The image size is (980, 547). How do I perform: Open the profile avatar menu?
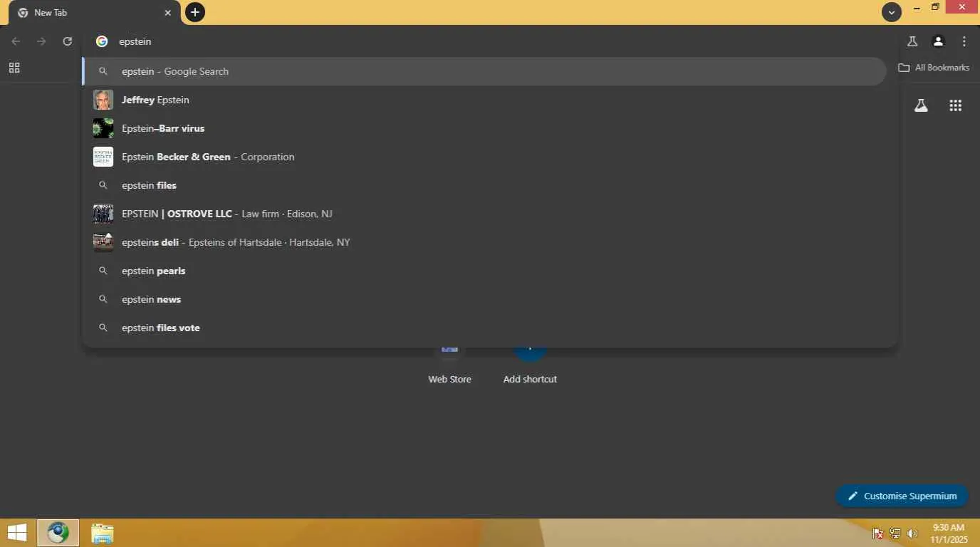(939, 41)
